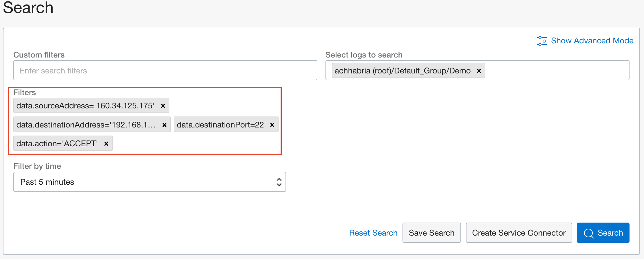Open the Filter by time dropdown
644x259 pixels.
(145, 182)
